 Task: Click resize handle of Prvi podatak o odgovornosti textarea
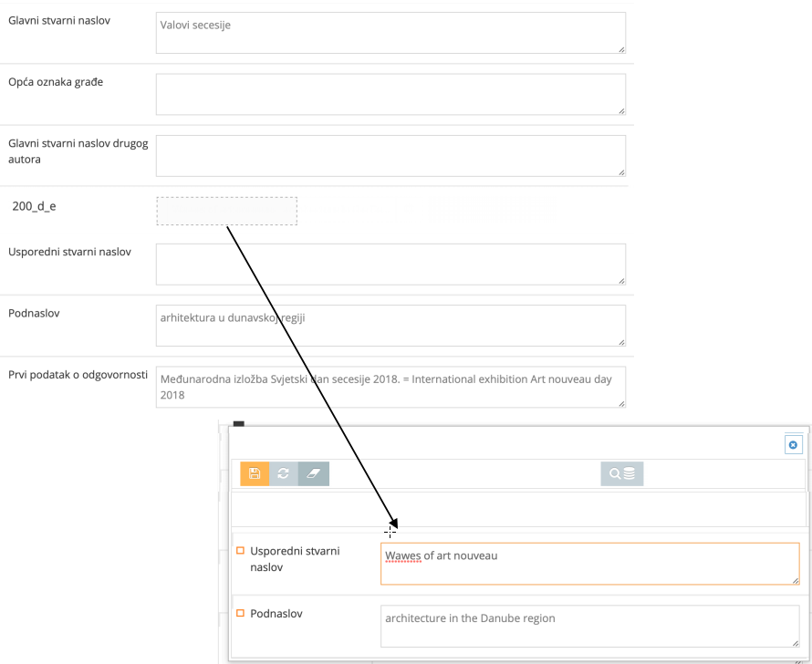[x=621, y=403]
